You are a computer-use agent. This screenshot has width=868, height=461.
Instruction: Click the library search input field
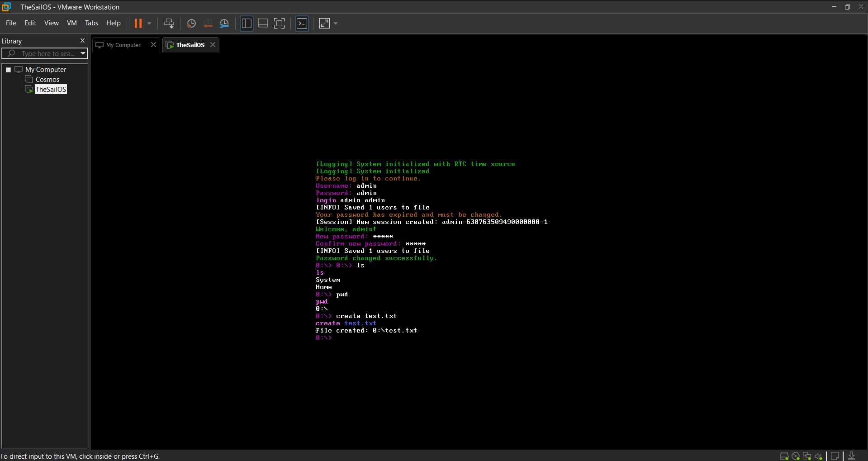(x=44, y=53)
